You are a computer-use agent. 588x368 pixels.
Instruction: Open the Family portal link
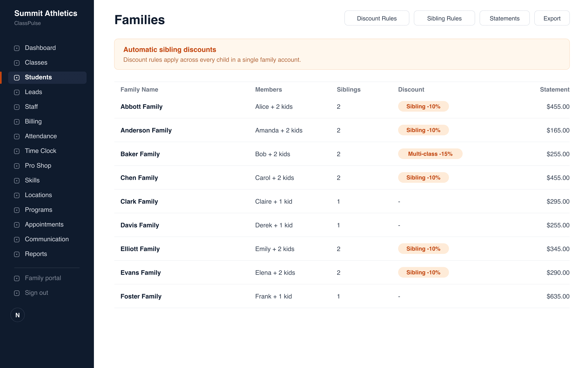coord(47,278)
